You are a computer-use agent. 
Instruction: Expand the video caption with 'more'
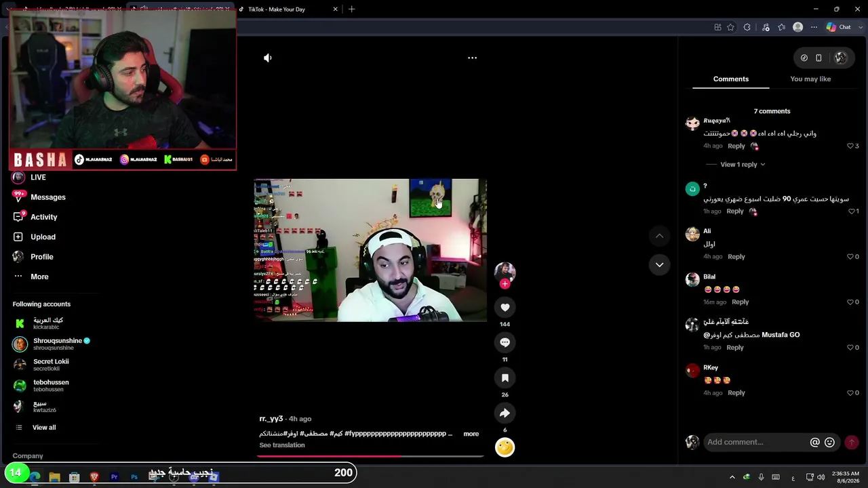point(471,434)
